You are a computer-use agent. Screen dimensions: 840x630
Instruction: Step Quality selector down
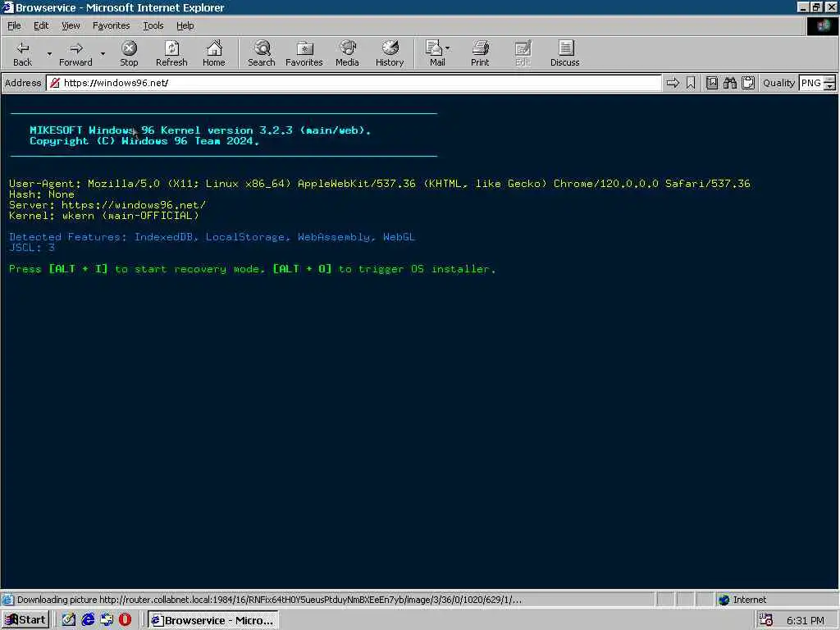(x=830, y=86)
